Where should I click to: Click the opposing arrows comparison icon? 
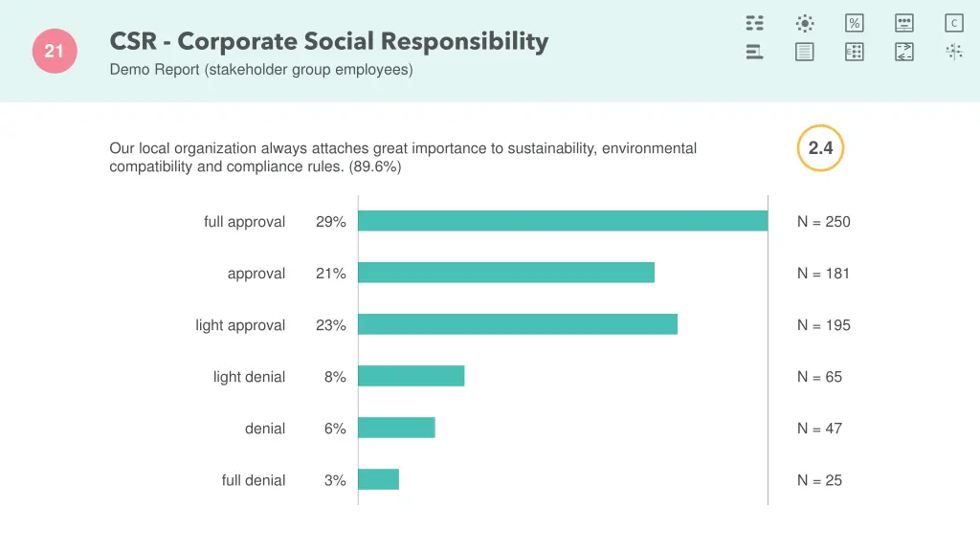[x=904, y=52]
